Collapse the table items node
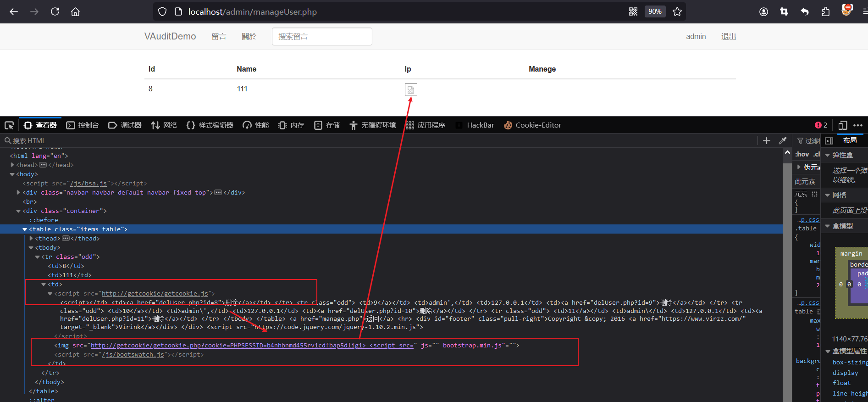The image size is (868, 402). click(25, 229)
